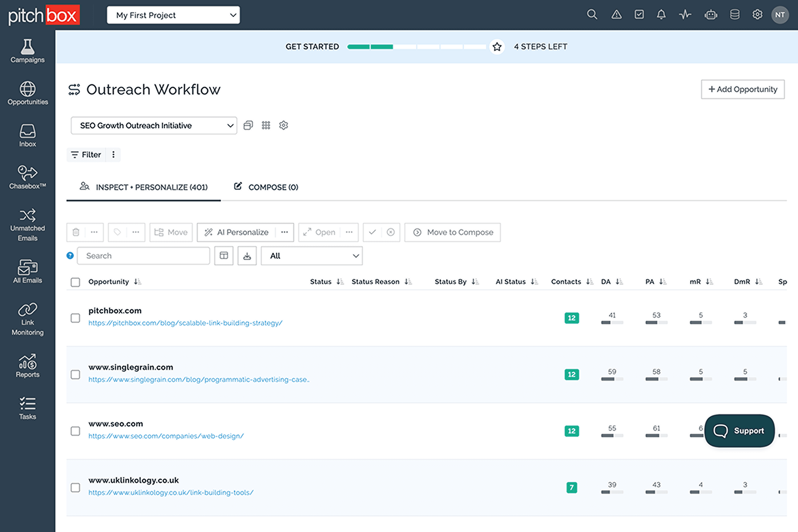The height and width of the screenshot is (532, 798).
Task: Open Chasebox from the sidebar
Action: pyautogui.click(x=27, y=177)
